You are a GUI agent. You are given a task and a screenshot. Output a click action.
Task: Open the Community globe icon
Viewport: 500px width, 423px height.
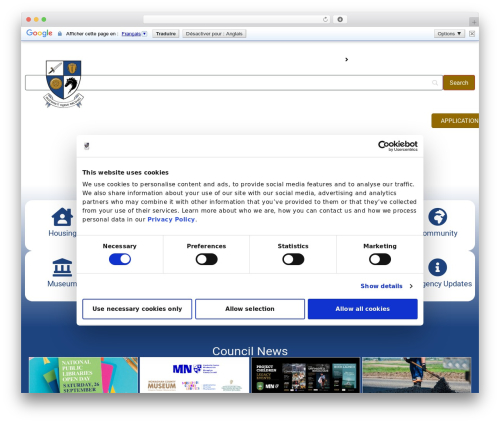point(438,217)
